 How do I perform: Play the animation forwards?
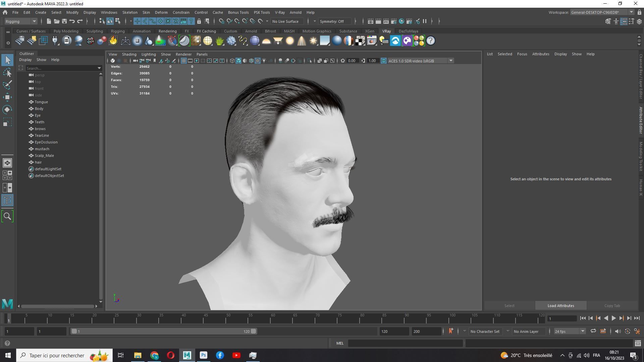613,318
